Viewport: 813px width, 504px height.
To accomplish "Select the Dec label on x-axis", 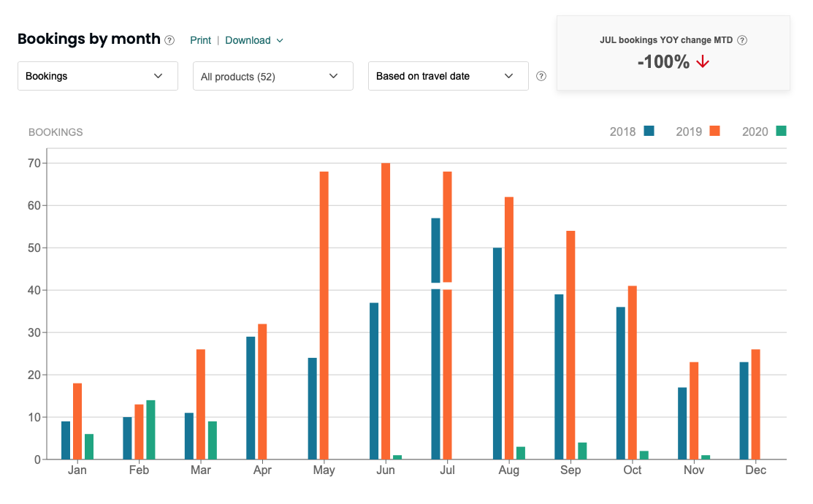I will coord(755,470).
